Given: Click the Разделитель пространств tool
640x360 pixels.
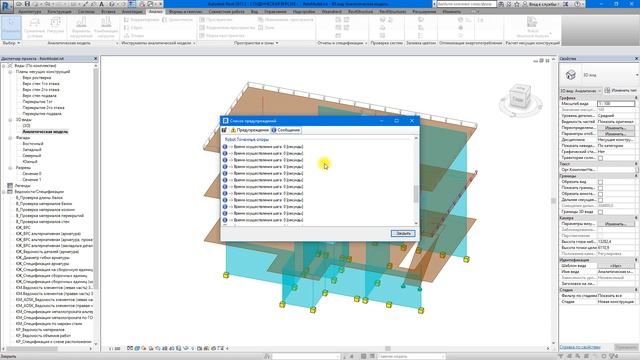Looking at the screenshot, I should 228,28.
